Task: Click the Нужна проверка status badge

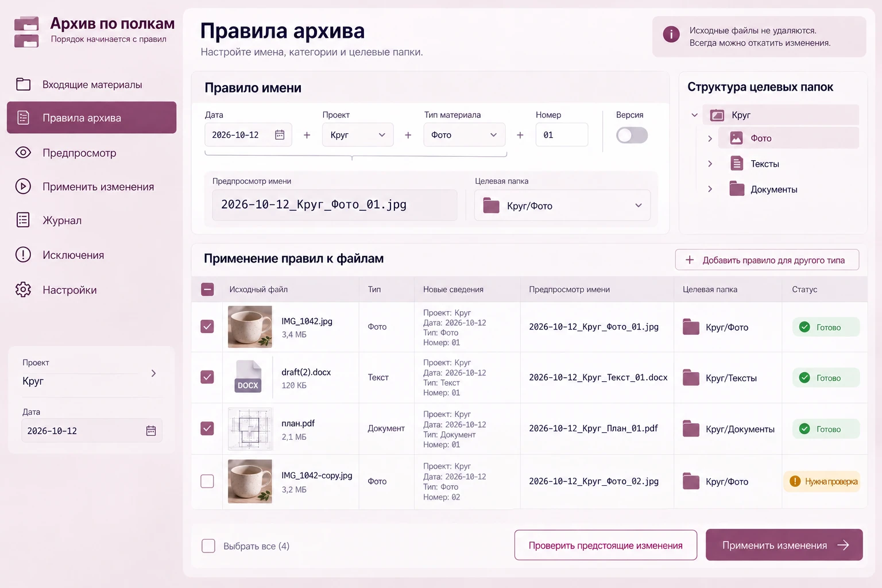Action: (x=822, y=481)
